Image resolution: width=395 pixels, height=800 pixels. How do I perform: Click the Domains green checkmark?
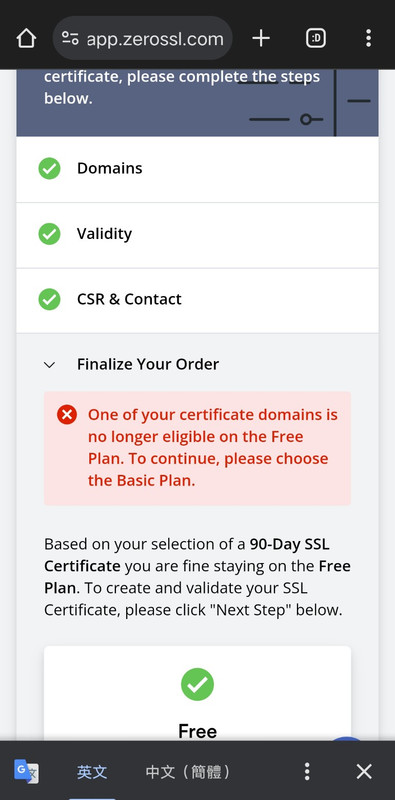click(50, 168)
